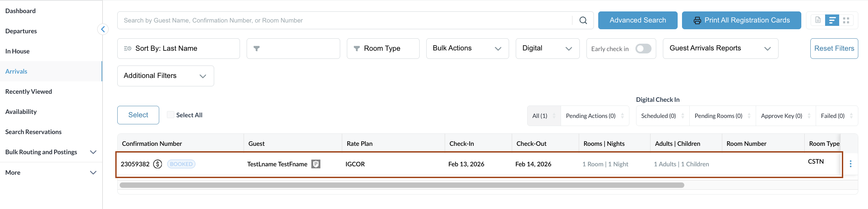The width and height of the screenshot is (868, 209).
Task: Click the P shield badge beside TestLname TestFname
Action: pyautogui.click(x=316, y=164)
